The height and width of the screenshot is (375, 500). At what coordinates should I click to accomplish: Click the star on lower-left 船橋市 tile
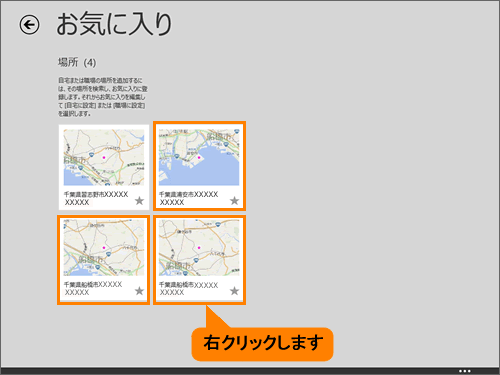pos(139,291)
